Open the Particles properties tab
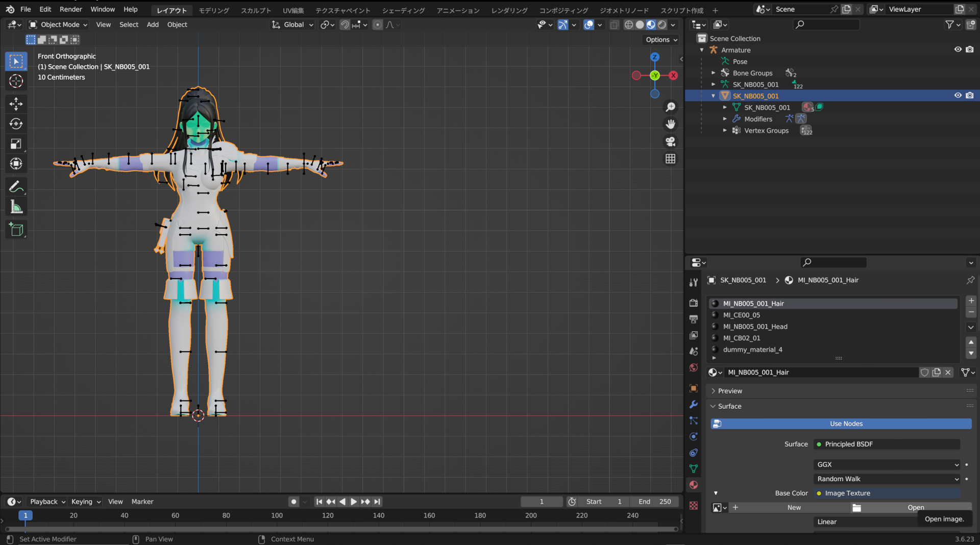 click(693, 420)
